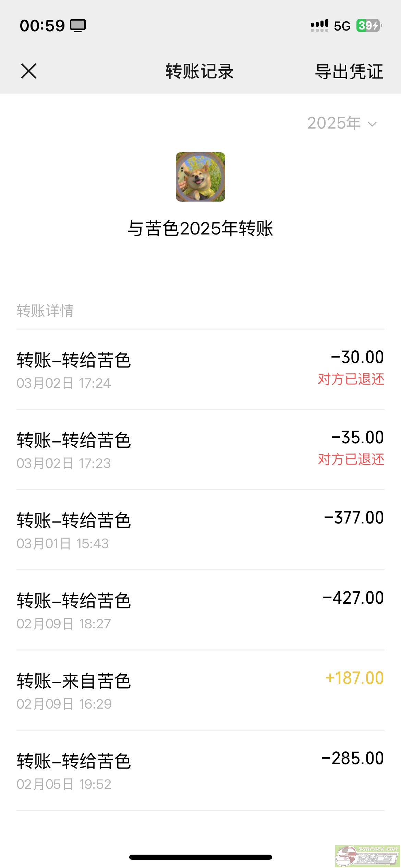
Task: Tap 对方已退还 status under -30.00
Action: click(351, 379)
